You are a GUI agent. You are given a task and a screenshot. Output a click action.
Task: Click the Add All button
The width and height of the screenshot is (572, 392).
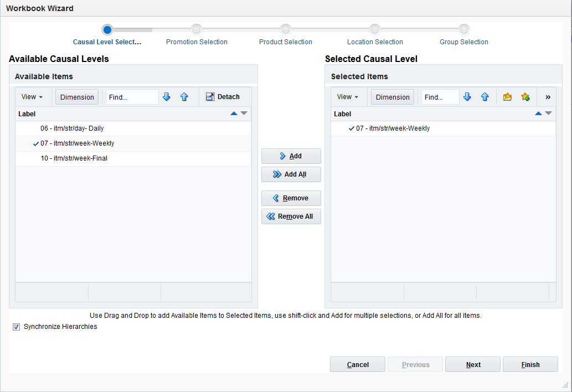(x=291, y=174)
